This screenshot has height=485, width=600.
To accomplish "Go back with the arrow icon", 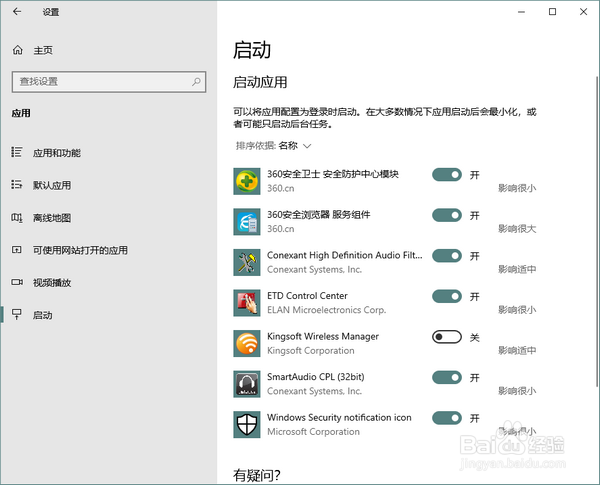I will (17, 12).
